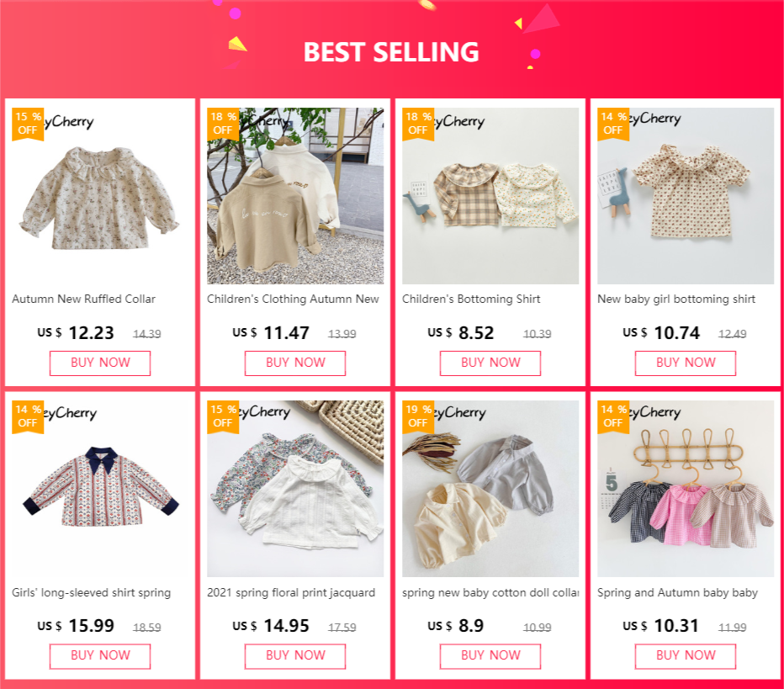
Task: View the plaid and floral Bottoming Shirt photo
Action: [490, 196]
